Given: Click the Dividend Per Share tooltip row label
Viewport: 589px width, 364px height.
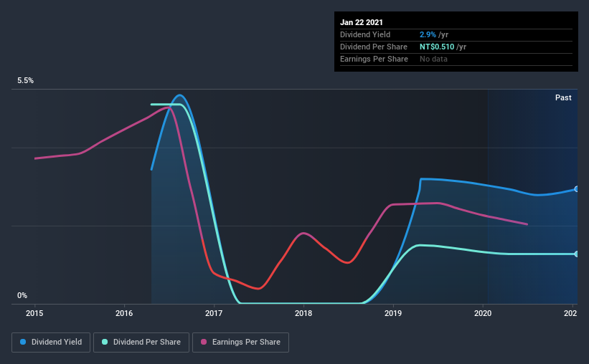Looking at the screenshot, I should [374, 47].
